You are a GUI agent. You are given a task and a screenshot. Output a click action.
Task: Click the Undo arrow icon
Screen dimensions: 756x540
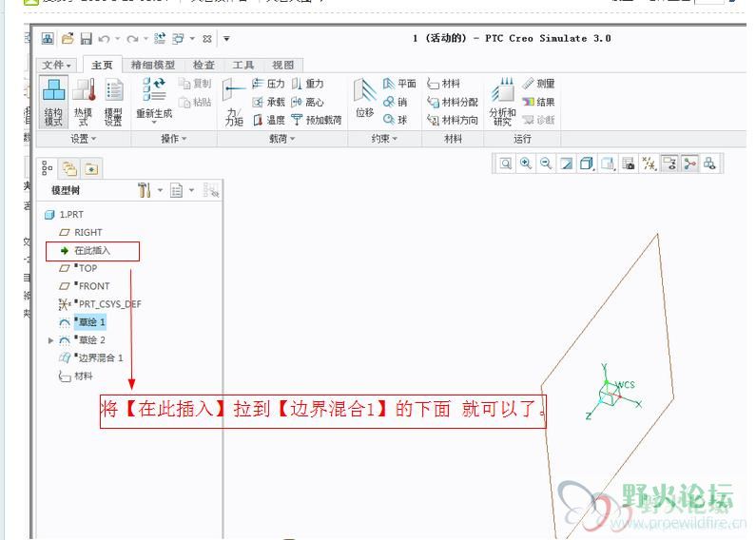tap(104, 39)
